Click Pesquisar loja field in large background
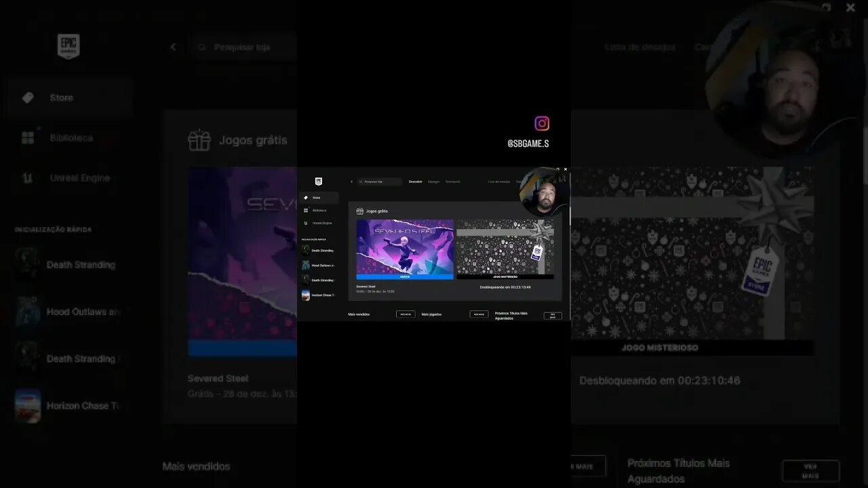This screenshot has width=868, height=488. click(x=244, y=47)
